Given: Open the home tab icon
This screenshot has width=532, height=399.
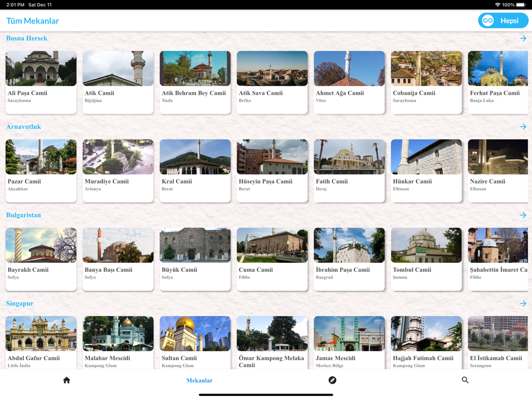Looking at the screenshot, I should click(x=66, y=380).
